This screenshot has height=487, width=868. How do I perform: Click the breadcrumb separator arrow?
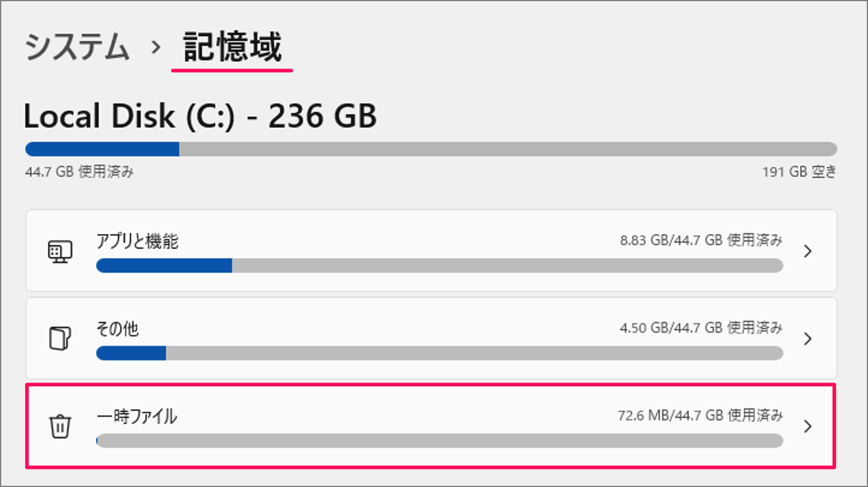click(x=156, y=48)
